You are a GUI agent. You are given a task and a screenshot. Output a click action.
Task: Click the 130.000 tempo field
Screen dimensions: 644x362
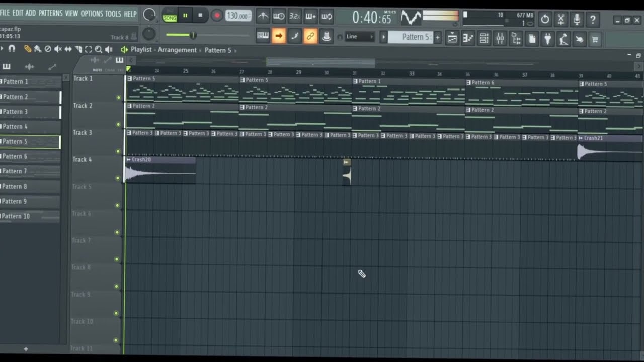click(x=238, y=16)
